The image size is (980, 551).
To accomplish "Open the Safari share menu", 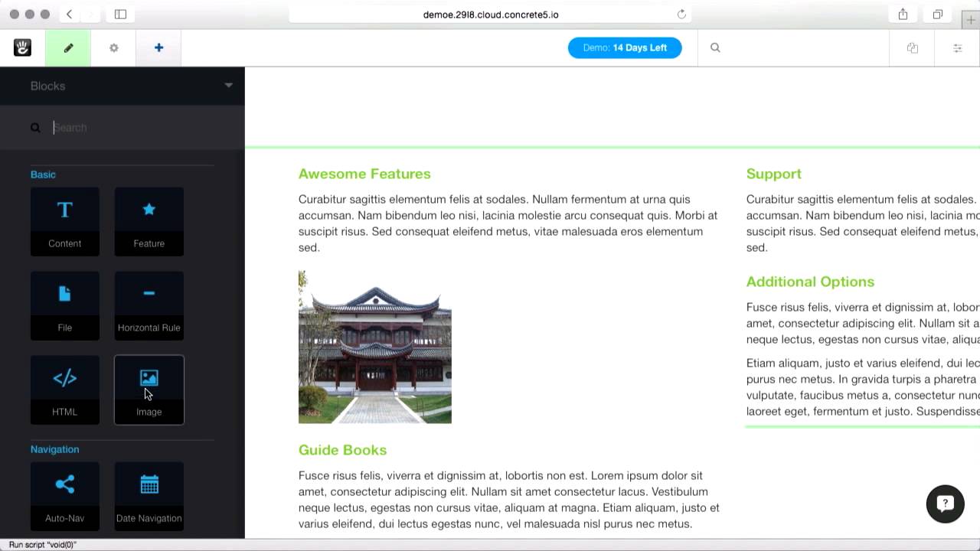I will click(x=903, y=14).
